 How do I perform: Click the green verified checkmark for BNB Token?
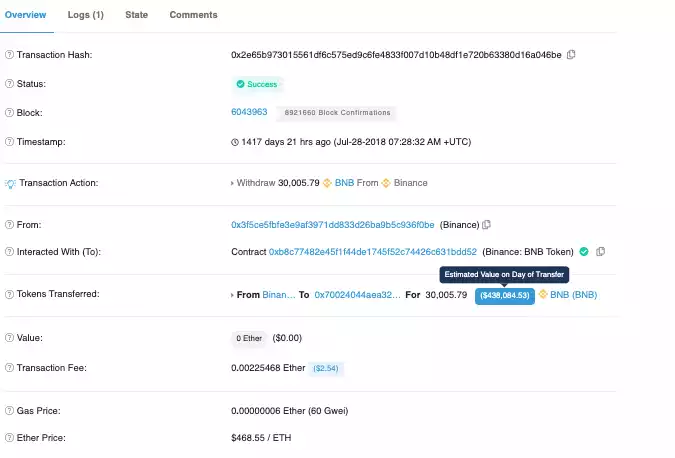[584, 252]
